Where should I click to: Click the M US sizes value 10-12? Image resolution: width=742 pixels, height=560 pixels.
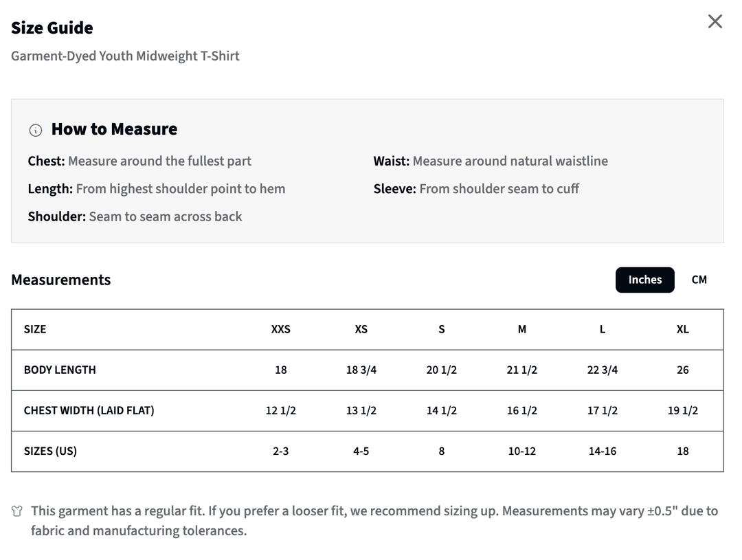(x=522, y=451)
